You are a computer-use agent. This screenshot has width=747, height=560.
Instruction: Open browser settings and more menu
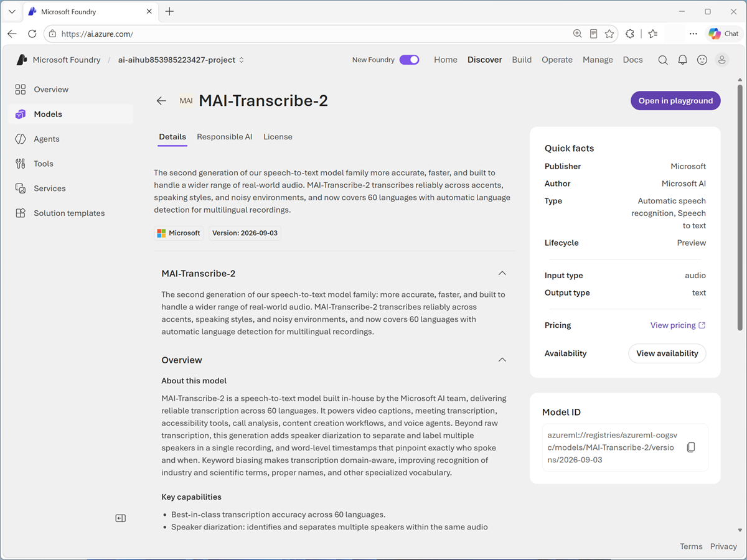coord(693,34)
